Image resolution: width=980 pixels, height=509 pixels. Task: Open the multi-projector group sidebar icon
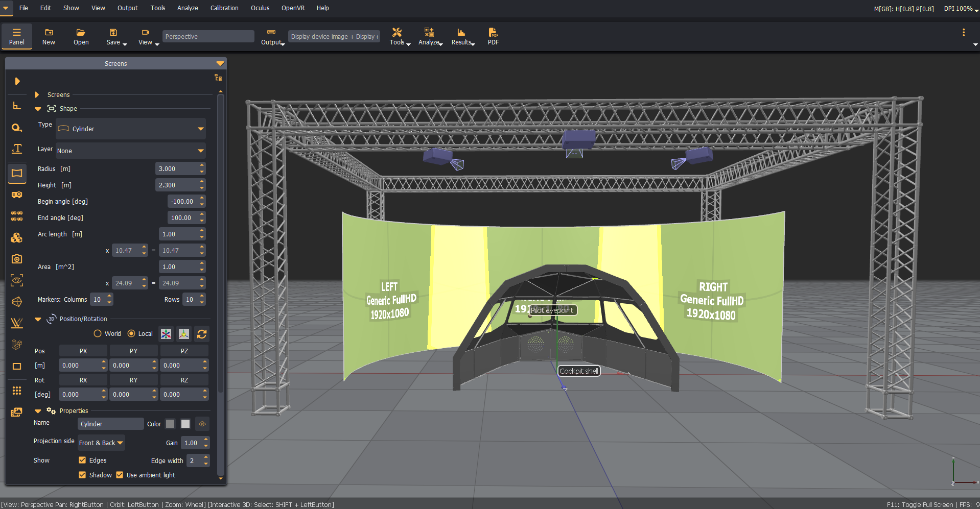tap(17, 216)
